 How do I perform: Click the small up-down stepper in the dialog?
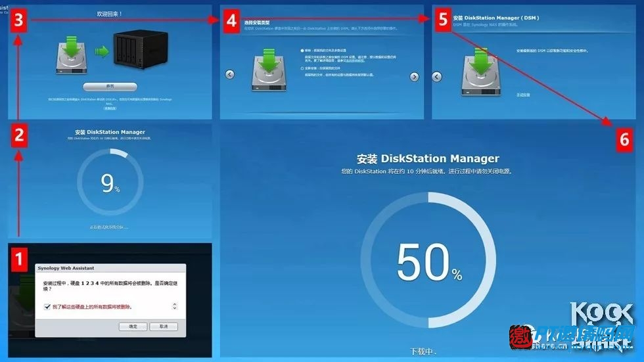175,306
